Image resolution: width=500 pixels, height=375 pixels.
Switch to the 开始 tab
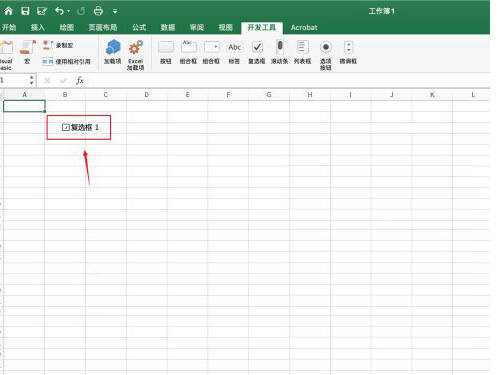[x=9, y=27]
